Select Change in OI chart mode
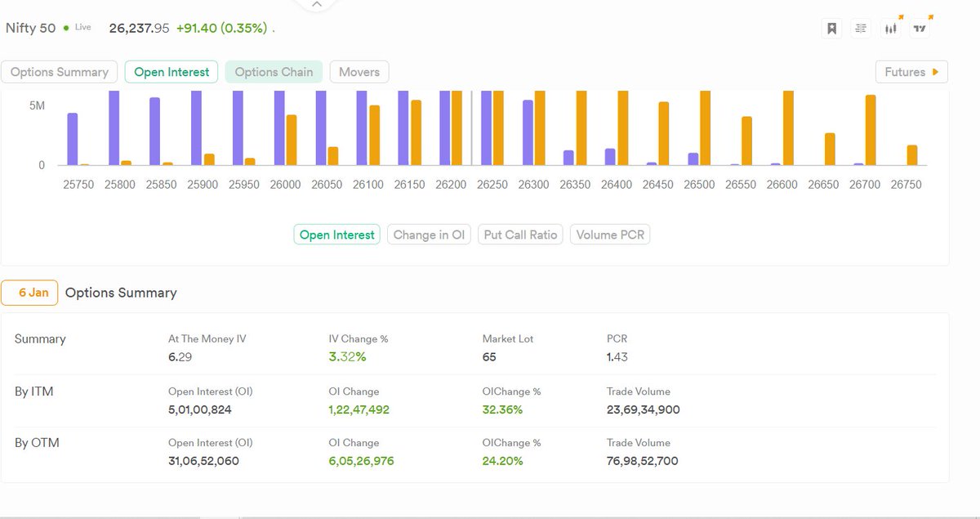Screen dimensions: 980x519 pyautogui.click(x=429, y=235)
